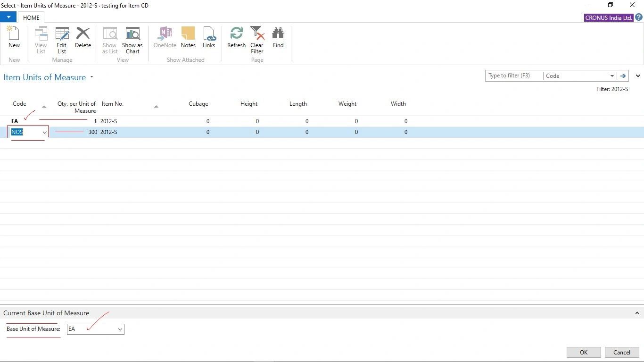The width and height of the screenshot is (644, 362).
Task: Expand the NOS code dropdown
Action: coord(45,133)
